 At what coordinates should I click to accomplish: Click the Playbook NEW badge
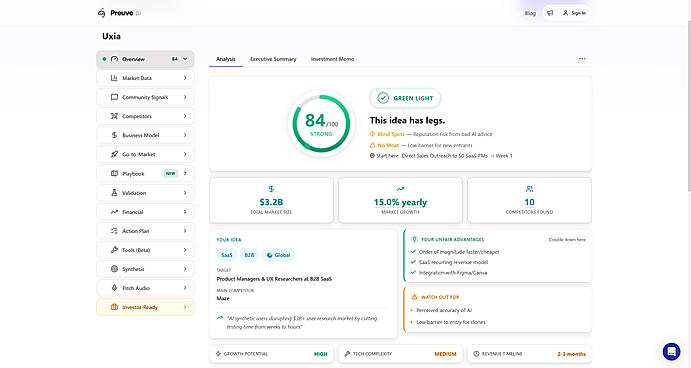(x=171, y=173)
